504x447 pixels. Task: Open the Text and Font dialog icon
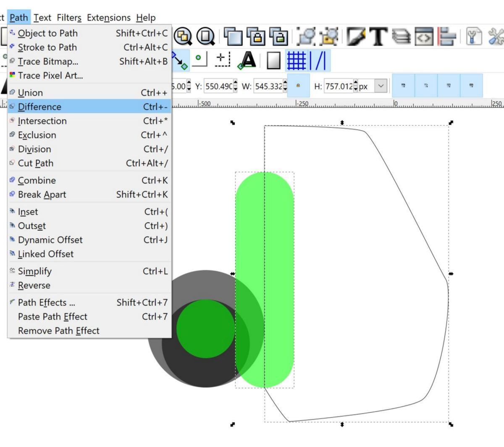379,37
